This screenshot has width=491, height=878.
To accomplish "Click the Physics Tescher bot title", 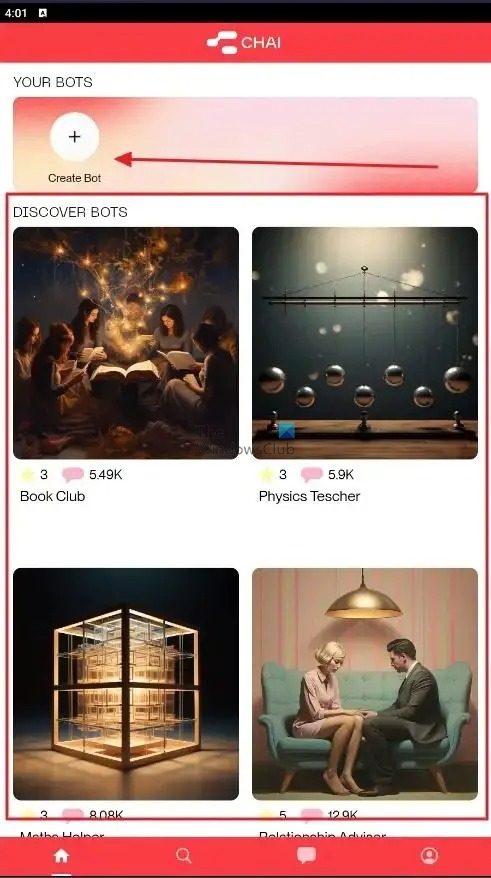I will coord(309,496).
